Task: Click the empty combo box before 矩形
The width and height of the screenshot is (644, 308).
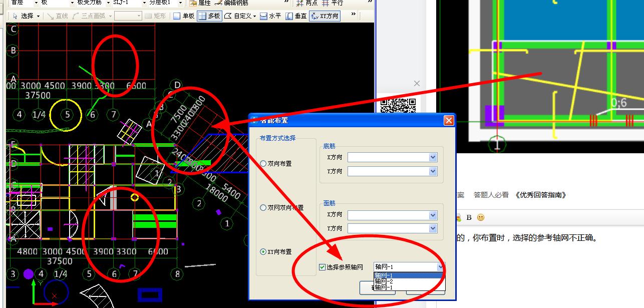Action: pyautogui.click(x=128, y=16)
